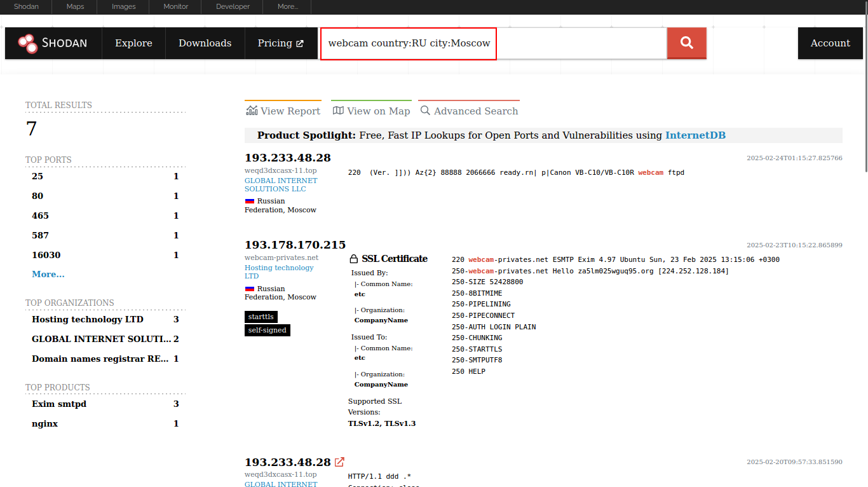Screen dimensions: 868x487
Task: Click the SSL Certificate heading
Action: point(395,259)
